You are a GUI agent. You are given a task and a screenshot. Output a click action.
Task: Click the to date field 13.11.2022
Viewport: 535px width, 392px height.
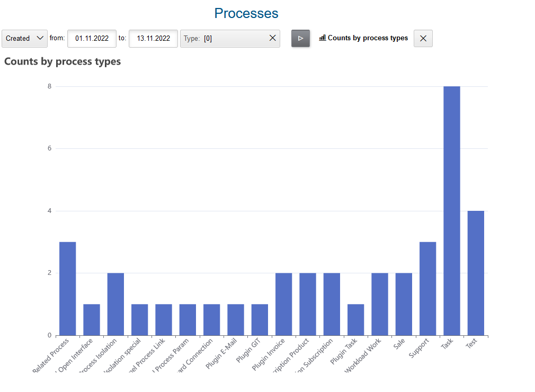click(x=153, y=39)
